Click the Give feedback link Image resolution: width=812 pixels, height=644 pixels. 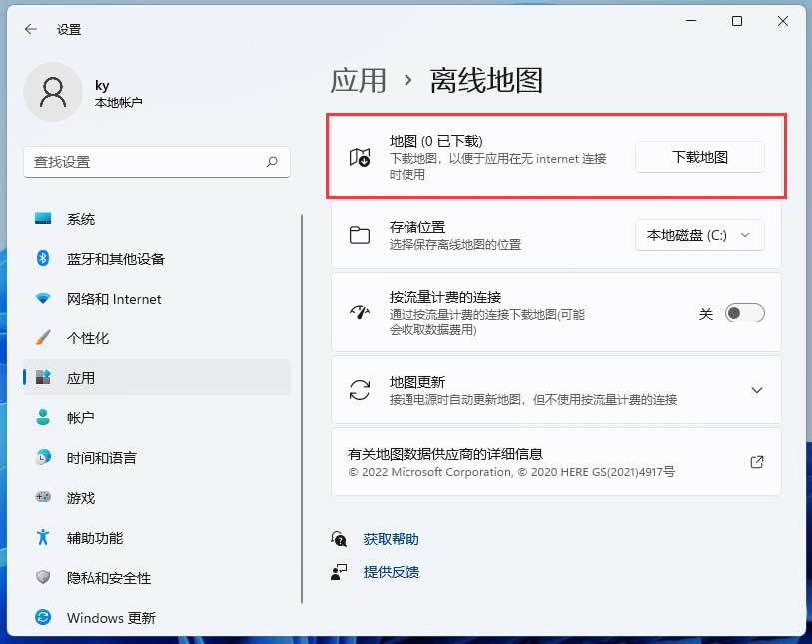pyautogui.click(x=391, y=572)
